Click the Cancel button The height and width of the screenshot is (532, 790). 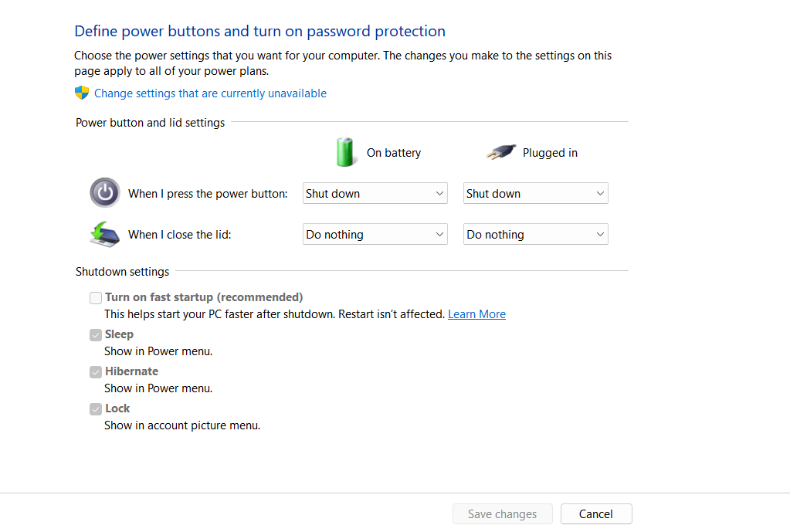pos(595,514)
